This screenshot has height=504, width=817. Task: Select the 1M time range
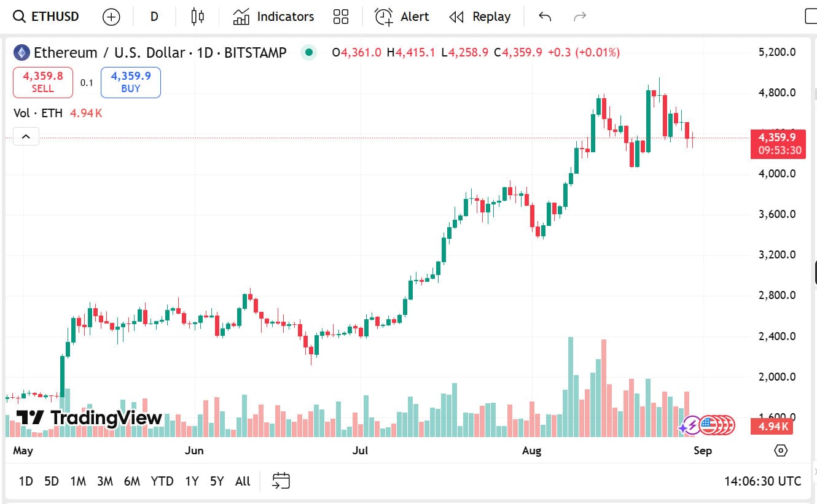pos(78,481)
